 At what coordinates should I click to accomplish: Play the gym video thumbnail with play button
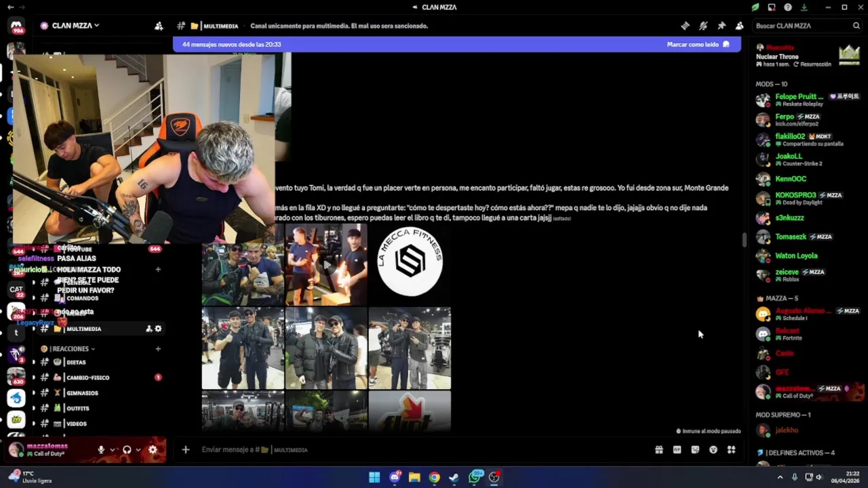326,264
